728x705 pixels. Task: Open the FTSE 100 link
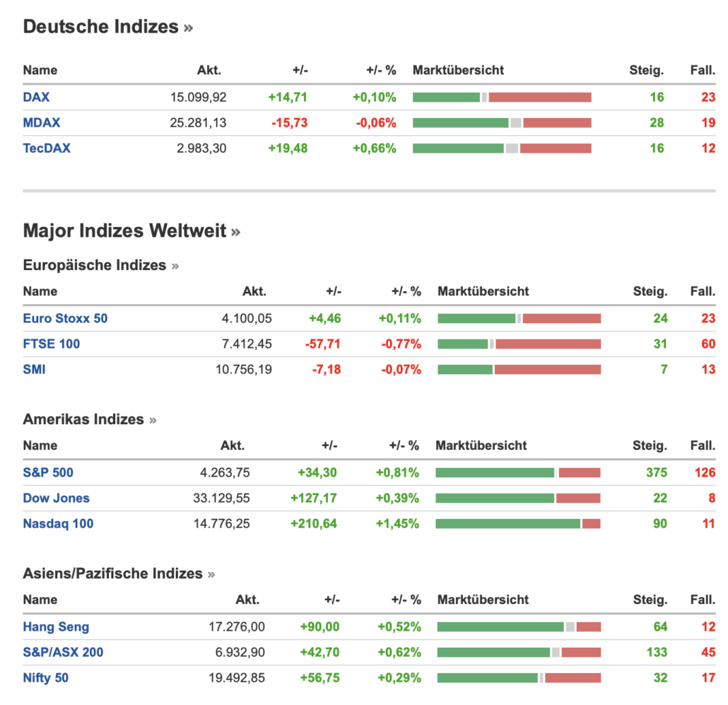(52, 344)
